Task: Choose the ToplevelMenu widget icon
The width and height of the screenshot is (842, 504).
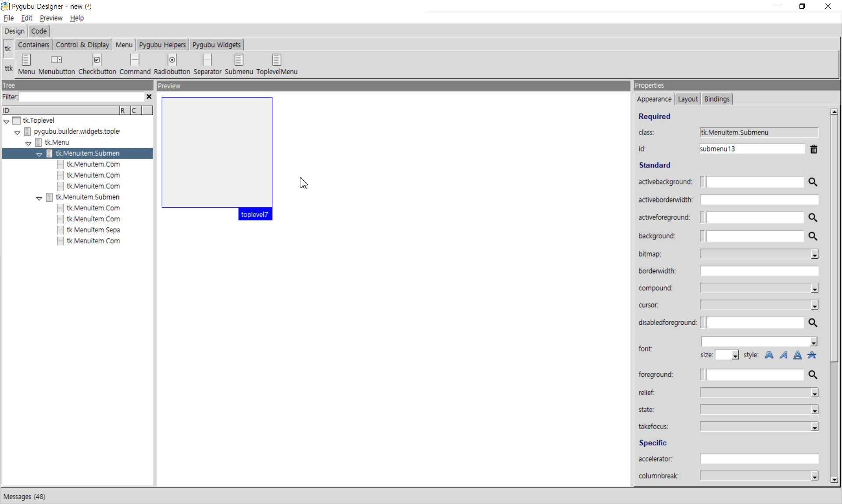Action: 277,60
